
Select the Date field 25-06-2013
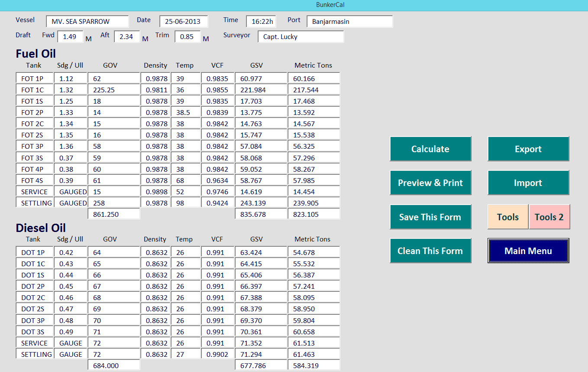click(184, 21)
